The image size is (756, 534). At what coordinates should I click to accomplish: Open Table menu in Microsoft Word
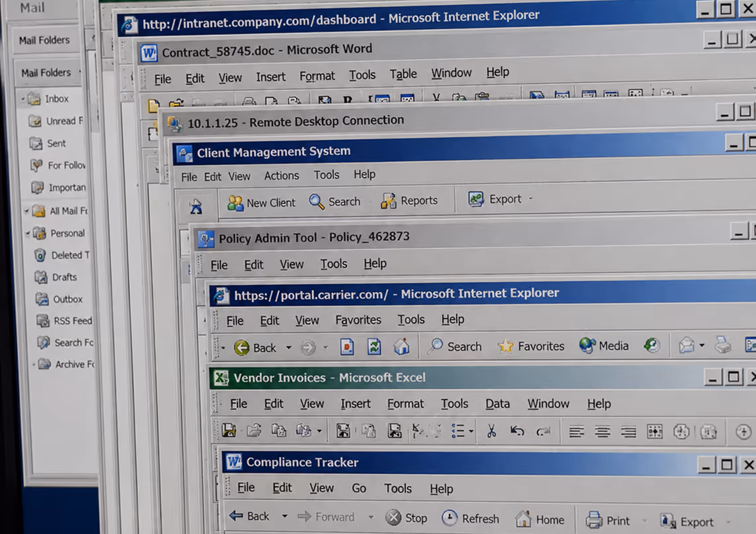click(403, 74)
